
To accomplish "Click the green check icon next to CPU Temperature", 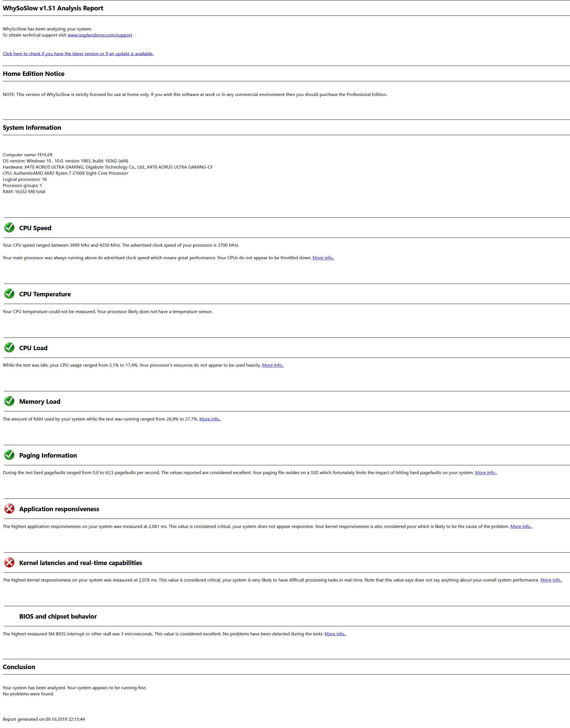I will (x=9, y=294).
